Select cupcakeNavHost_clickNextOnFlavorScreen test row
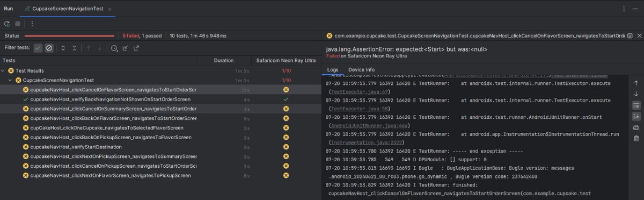The width and height of the screenshot is (644, 200). 160,176
